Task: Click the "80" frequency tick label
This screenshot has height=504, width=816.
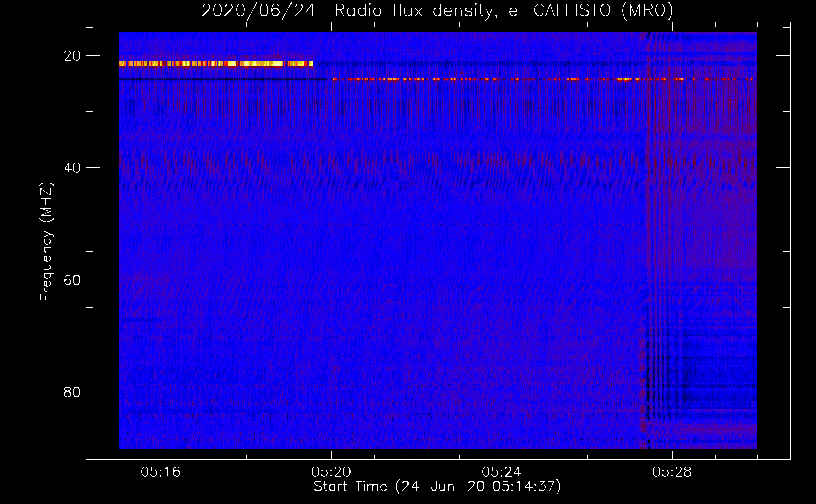Action: 72,392
